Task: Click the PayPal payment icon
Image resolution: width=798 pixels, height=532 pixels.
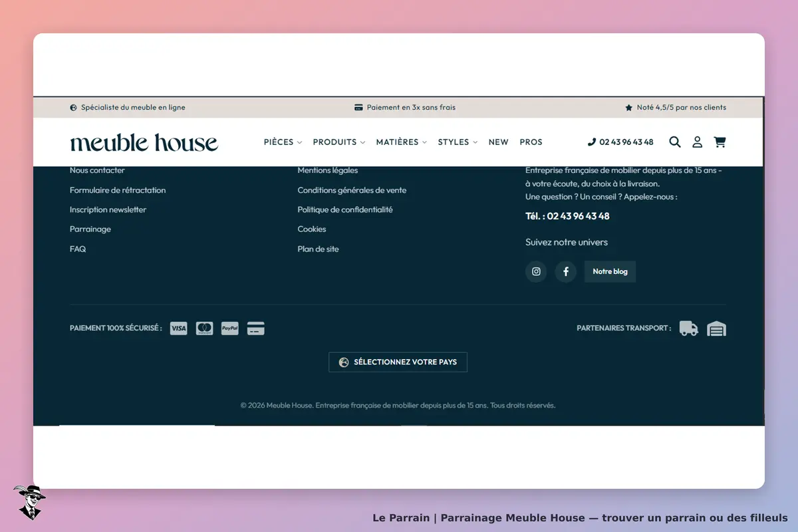Action: [x=230, y=328]
